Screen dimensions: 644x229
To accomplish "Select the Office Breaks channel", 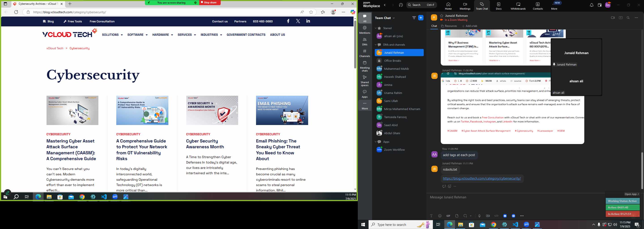I will point(399,61).
